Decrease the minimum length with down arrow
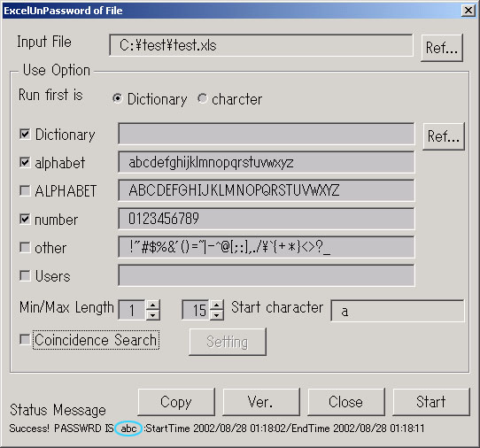This screenshot has height=448, width=480. coord(152,315)
